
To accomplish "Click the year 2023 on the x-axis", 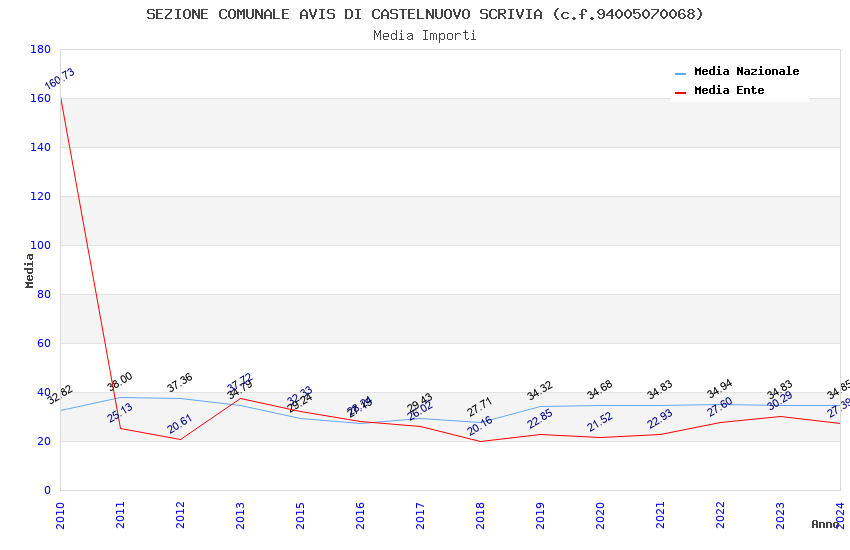I will click(780, 515).
